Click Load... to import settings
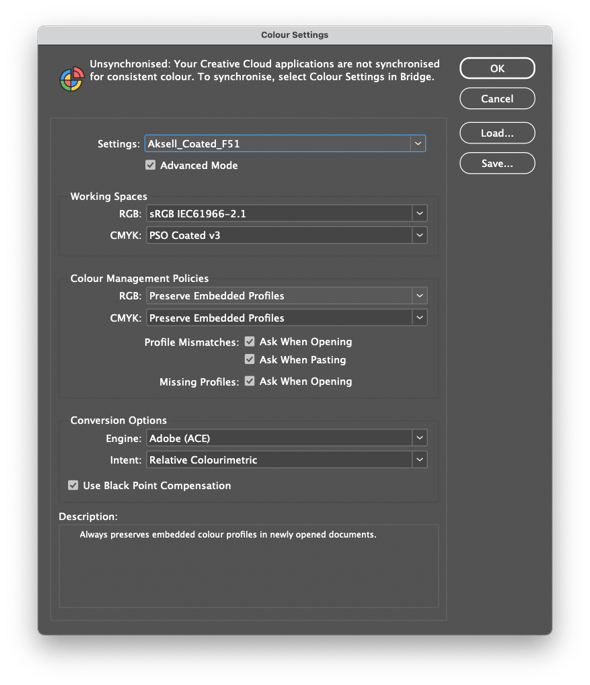The image size is (590, 685). coord(497,133)
